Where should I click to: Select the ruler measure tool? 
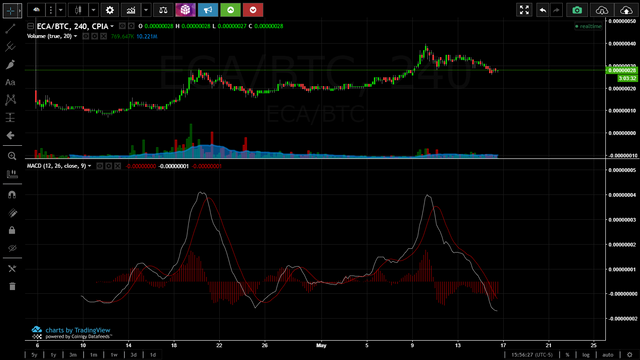pyautogui.click(x=12, y=174)
